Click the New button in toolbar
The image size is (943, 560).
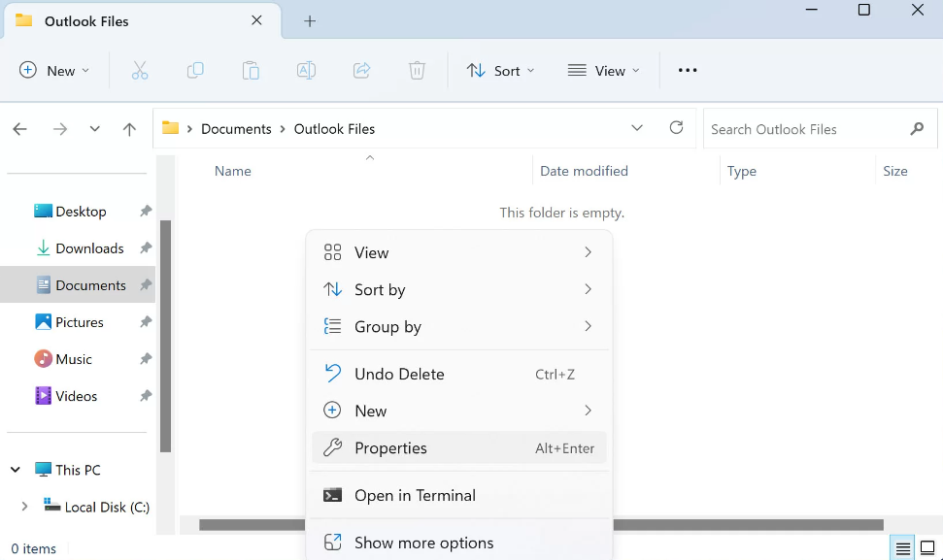pyautogui.click(x=54, y=70)
